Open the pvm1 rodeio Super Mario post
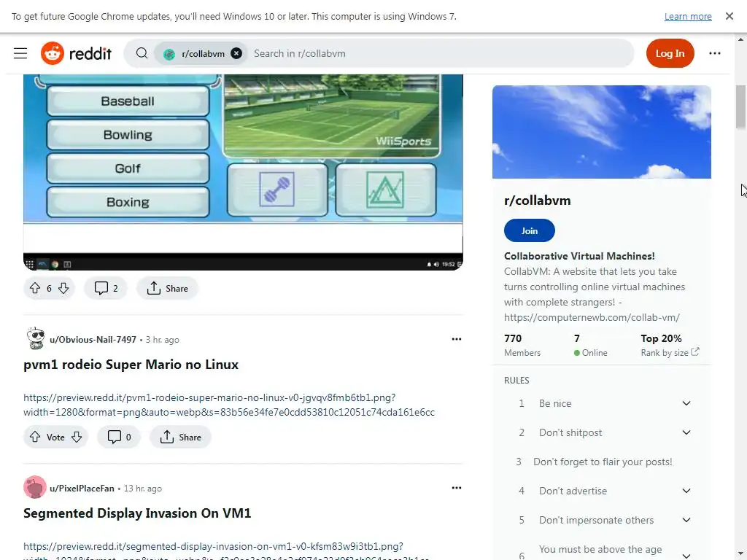Viewport: 747px width, 560px height. [131, 365]
